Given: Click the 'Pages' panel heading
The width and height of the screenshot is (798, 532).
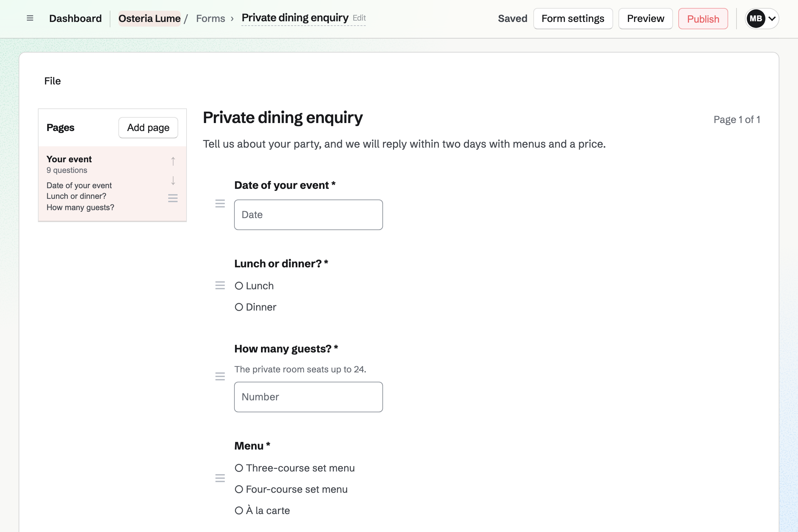Looking at the screenshot, I should (x=61, y=128).
